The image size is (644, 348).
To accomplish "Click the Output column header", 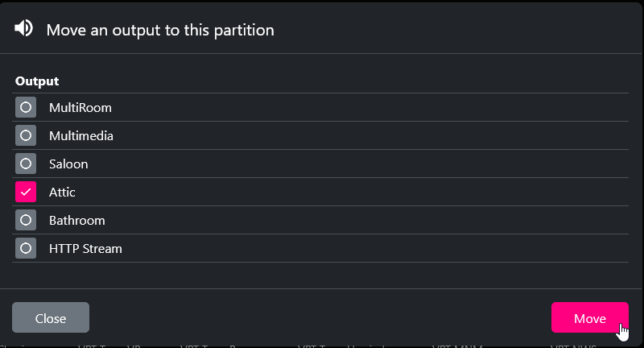I will (x=37, y=81).
